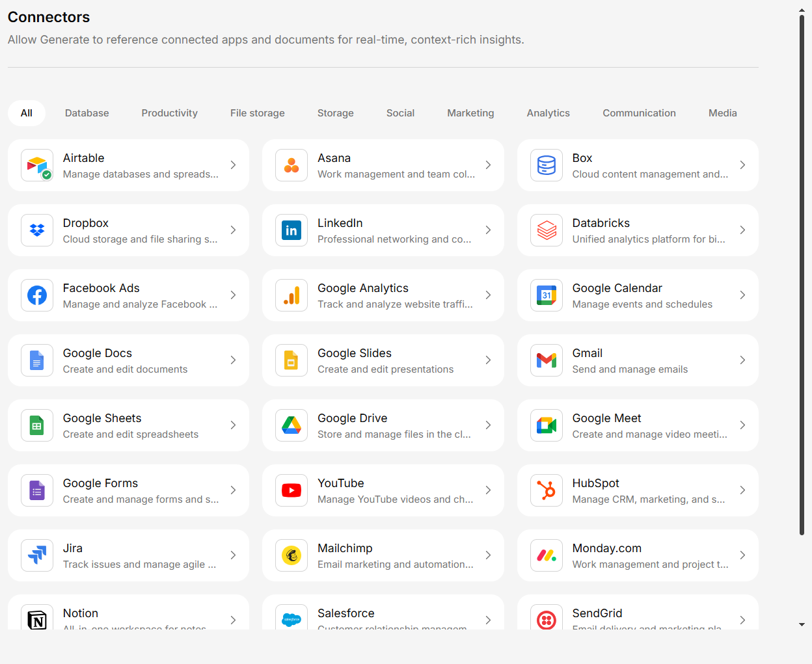Viewport: 812px width, 664px height.
Task: Click the Dropbox logo icon
Action: (37, 230)
